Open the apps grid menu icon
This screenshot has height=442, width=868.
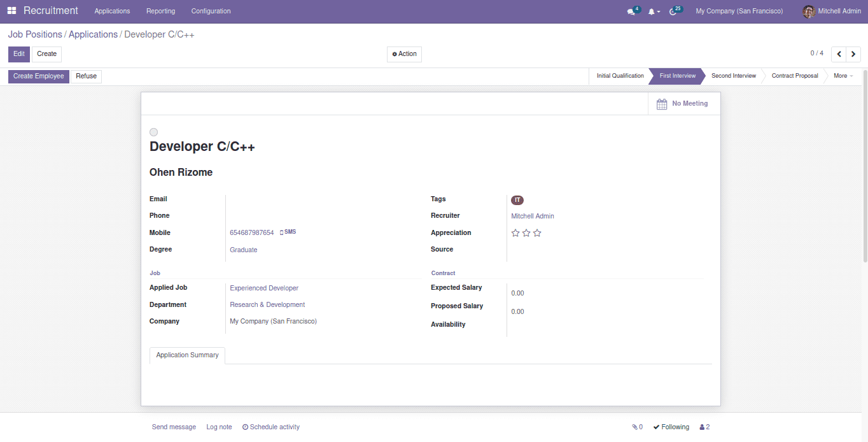coord(11,11)
